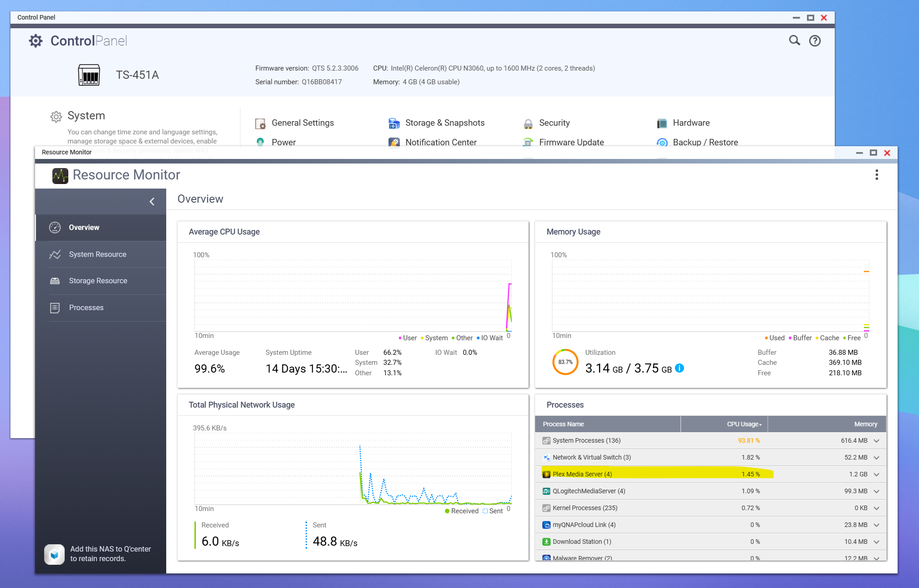Open Resource Monitor three-dot more menu

coord(877,175)
